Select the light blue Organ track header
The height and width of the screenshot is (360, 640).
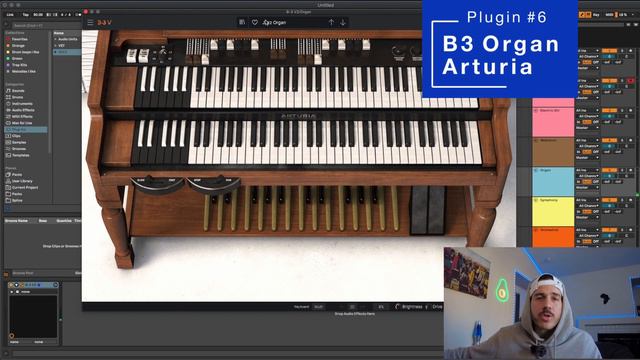pos(553,181)
